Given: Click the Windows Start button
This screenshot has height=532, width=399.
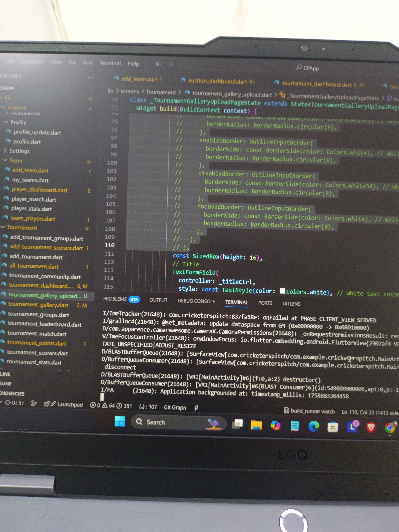Looking at the screenshot, I should pos(120,421).
